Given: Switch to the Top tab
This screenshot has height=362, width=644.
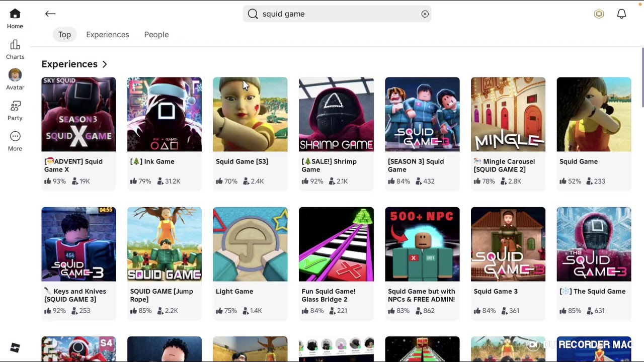Looking at the screenshot, I should 64,35.
